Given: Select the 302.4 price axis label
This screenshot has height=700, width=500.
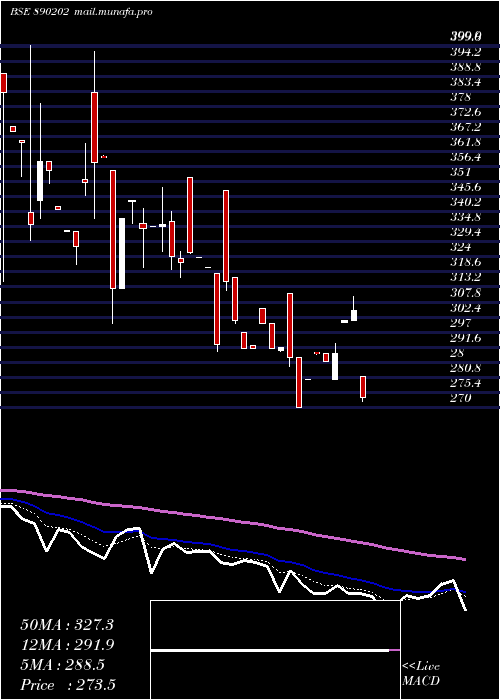Looking at the screenshot, I should 465,308.
